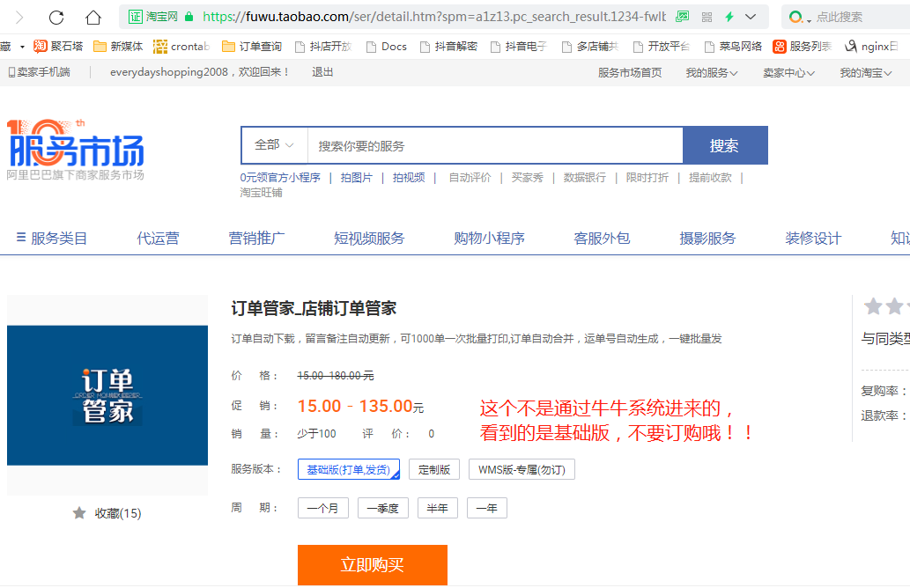
Task: Select 定制版 service version
Action: point(434,469)
